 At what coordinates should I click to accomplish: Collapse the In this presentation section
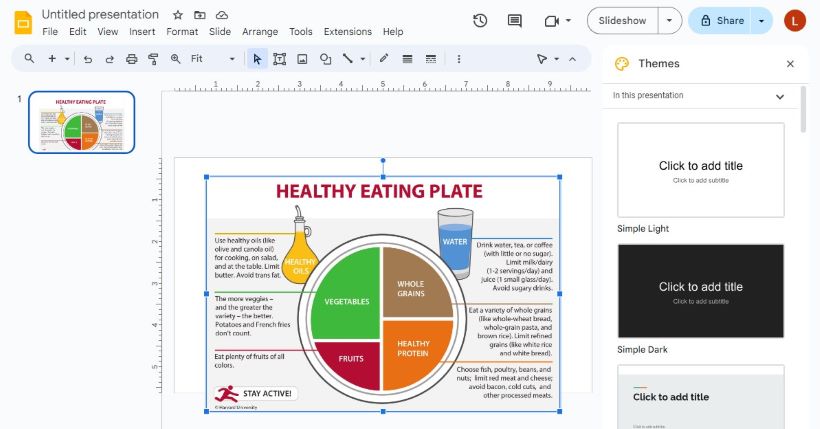click(x=780, y=96)
